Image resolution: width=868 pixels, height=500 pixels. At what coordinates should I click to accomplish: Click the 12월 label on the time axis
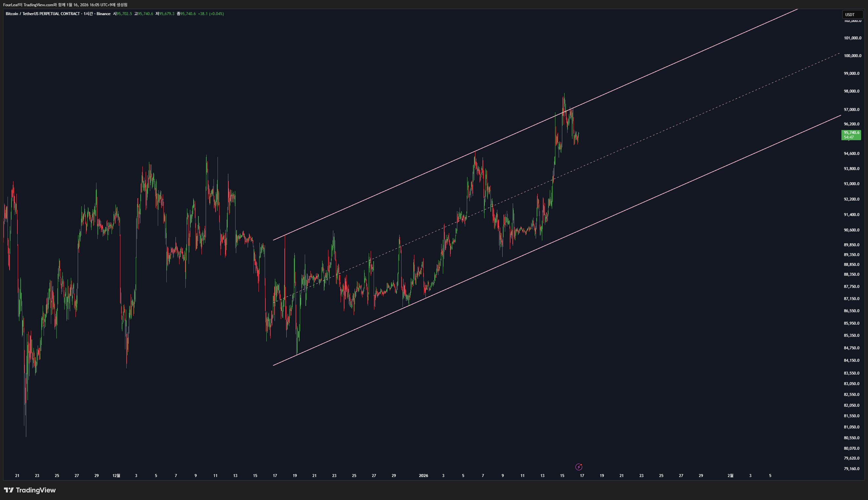116,476
